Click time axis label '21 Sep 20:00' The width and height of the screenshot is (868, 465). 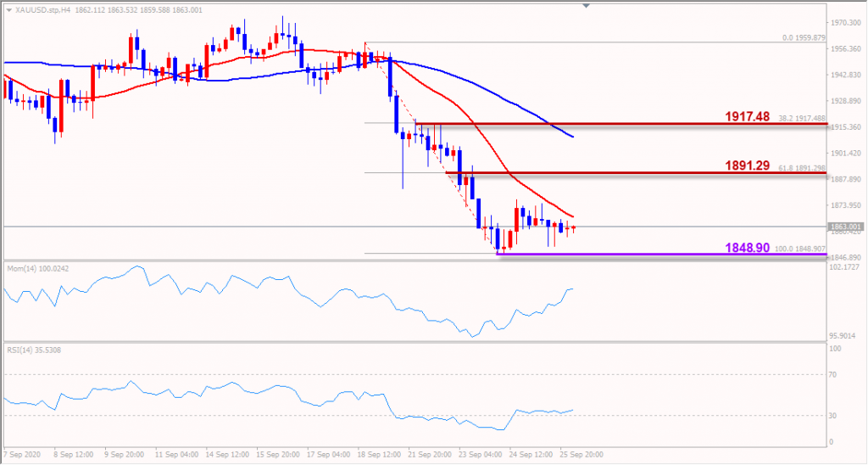(x=430, y=455)
